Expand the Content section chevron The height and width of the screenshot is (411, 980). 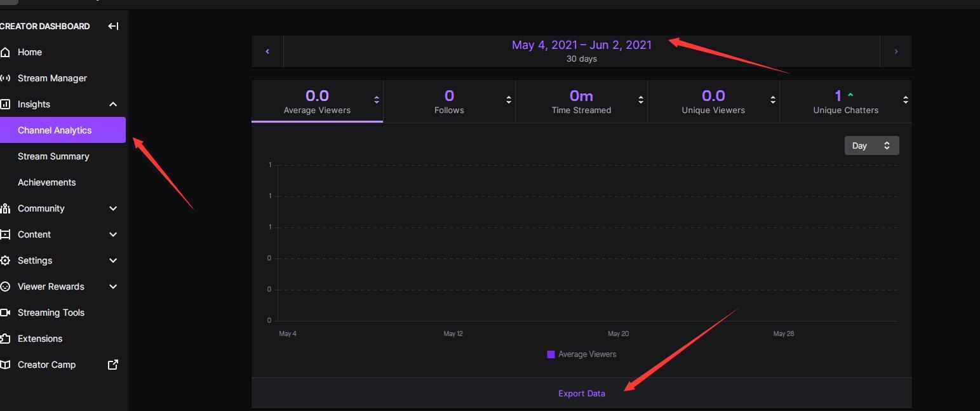113,234
